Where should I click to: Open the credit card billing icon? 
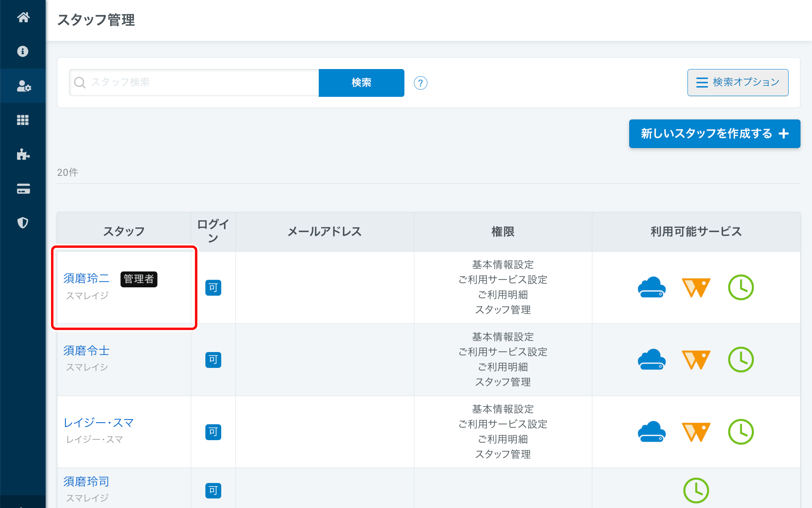point(23,189)
